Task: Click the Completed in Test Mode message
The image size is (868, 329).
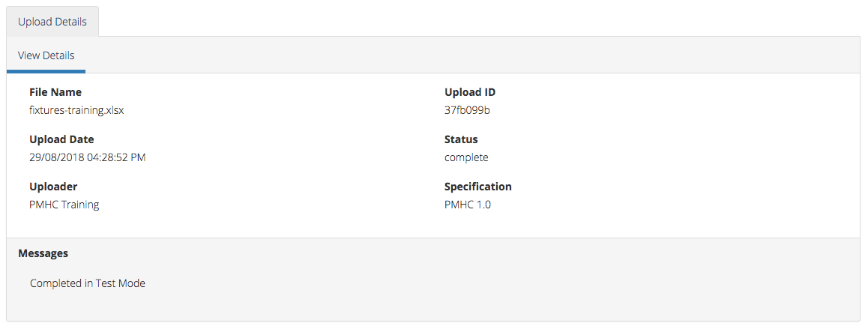Action: 88,283
